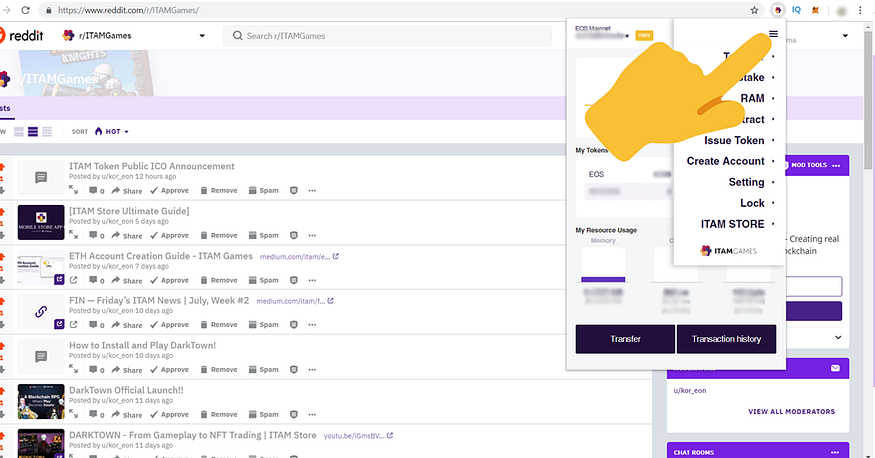Click the browser address bar URL
Screen dimensions: 875x458
[x=128, y=10]
